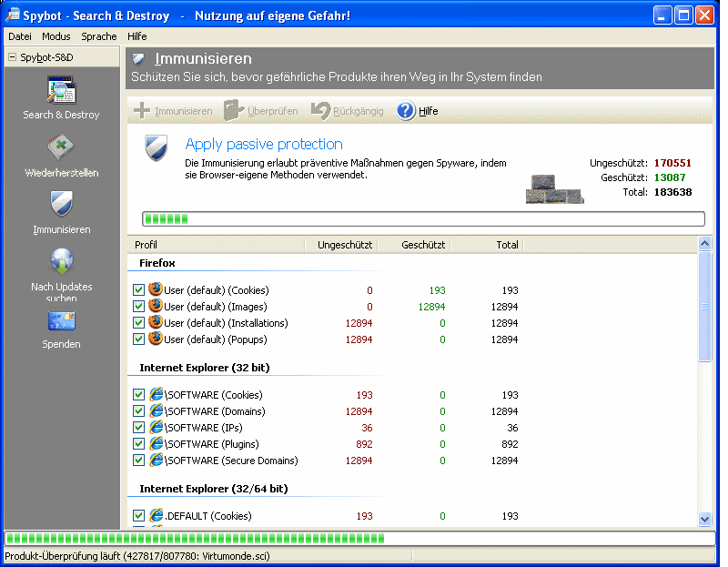This screenshot has width=728, height=567.
Task: Open the Datei menu
Action: (20, 36)
